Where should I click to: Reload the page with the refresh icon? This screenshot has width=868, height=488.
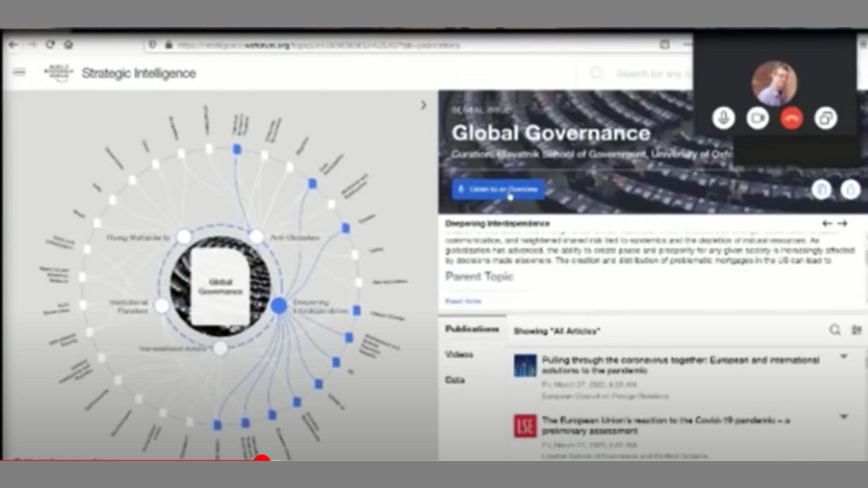tap(50, 45)
